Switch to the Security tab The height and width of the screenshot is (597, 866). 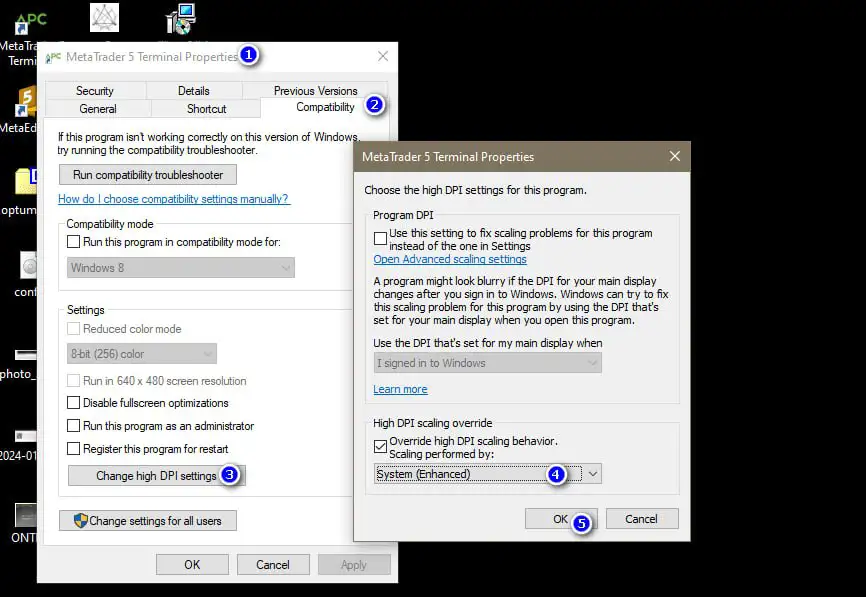pyautogui.click(x=95, y=91)
